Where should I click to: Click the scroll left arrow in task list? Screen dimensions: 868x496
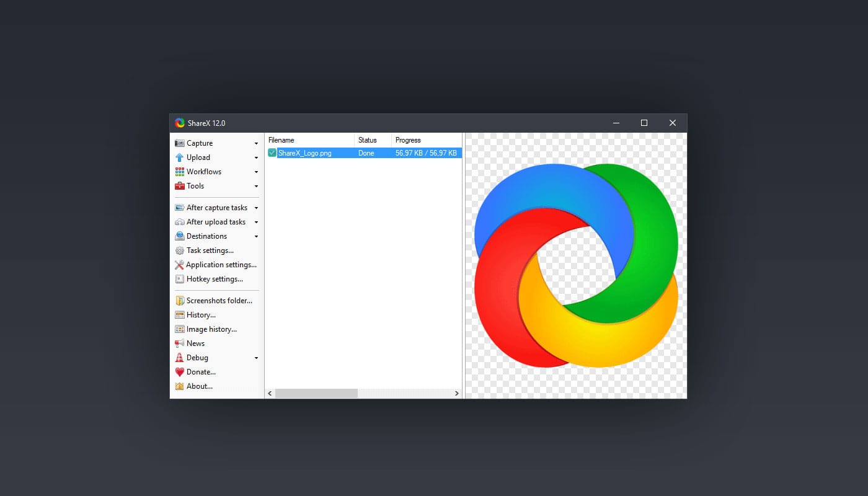point(270,393)
